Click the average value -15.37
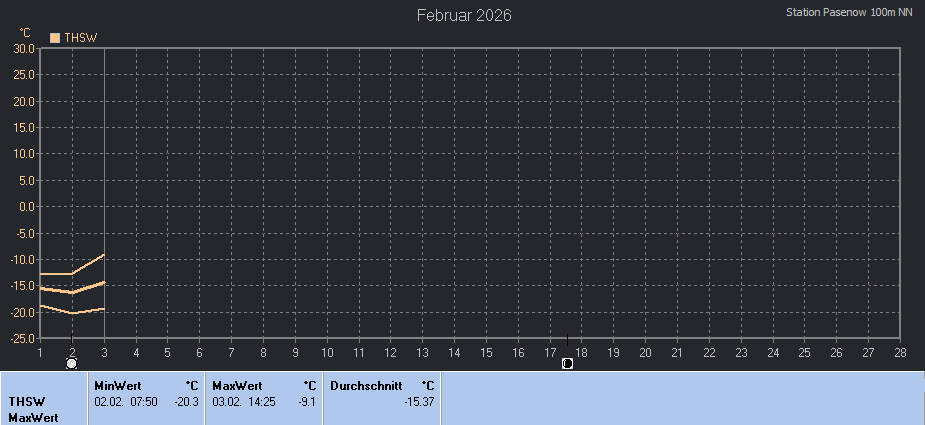This screenshot has width=925, height=425. [418, 401]
